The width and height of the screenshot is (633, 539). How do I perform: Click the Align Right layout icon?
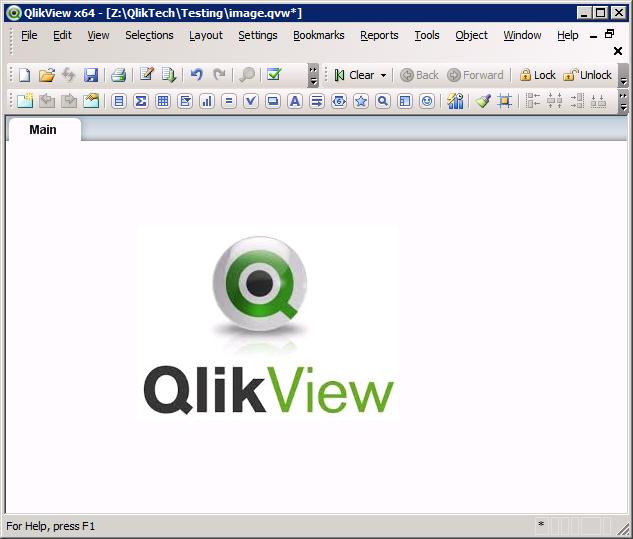577,101
